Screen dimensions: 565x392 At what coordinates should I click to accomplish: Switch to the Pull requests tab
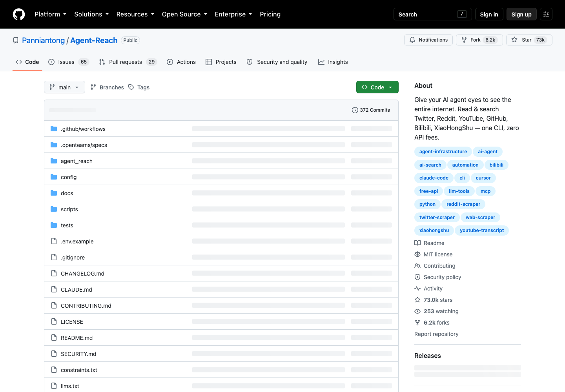128,62
